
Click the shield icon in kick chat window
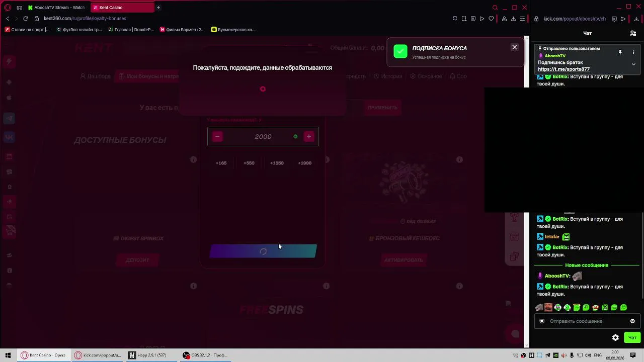(x=614, y=19)
